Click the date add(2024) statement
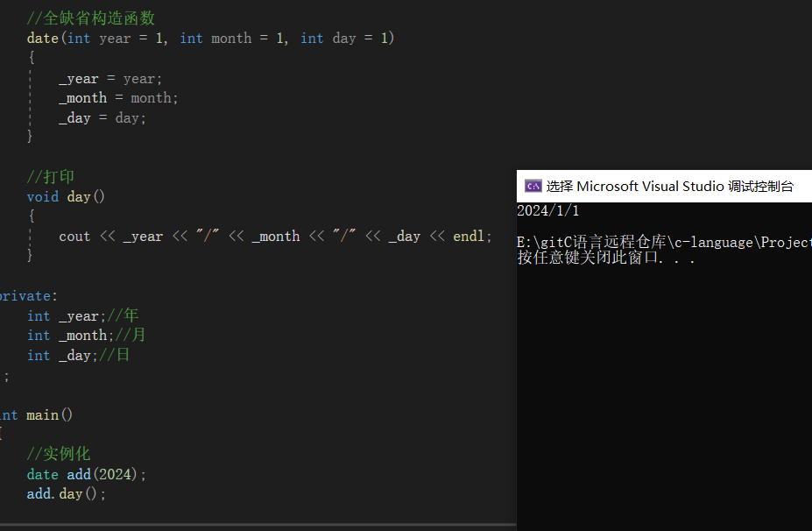Screen dimensions: 812x531 coord(87,475)
